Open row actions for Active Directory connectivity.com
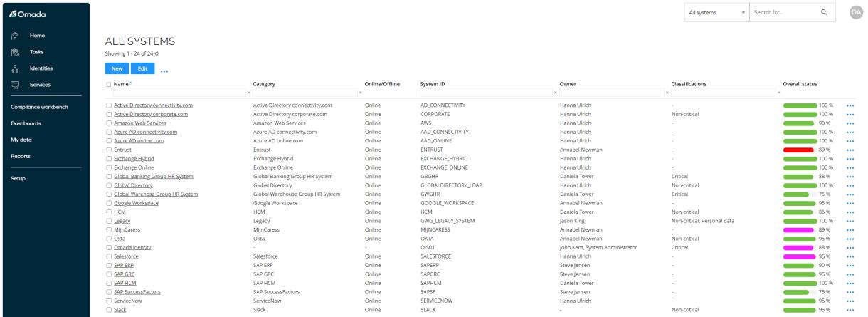 (x=850, y=105)
